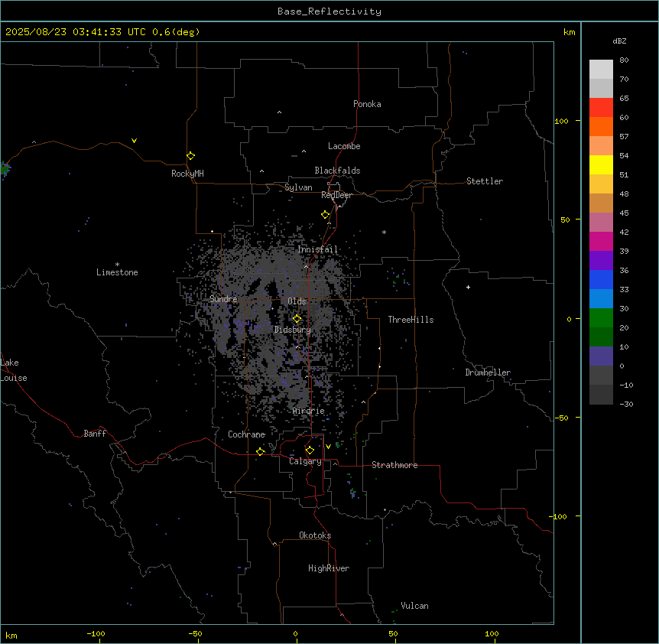The image size is (659, 644).
Task: Click the km unit label at bottom left
Action: 11,636
